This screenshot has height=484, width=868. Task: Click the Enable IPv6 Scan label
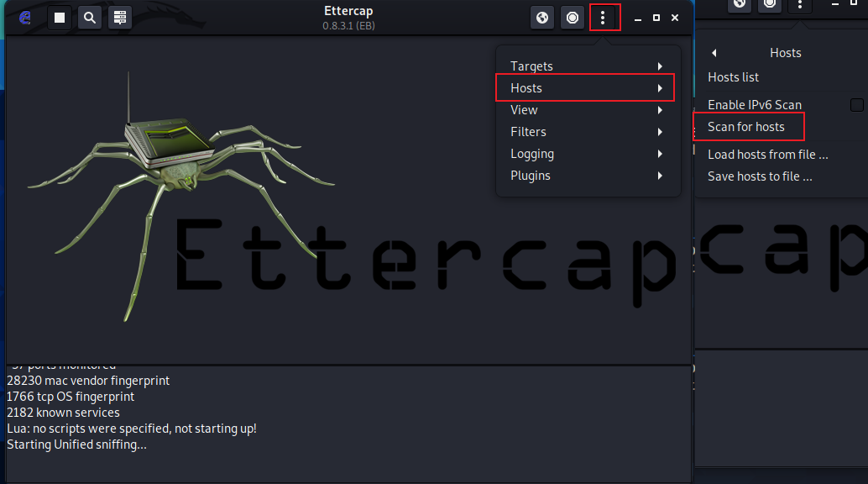[x=755, y=105]
